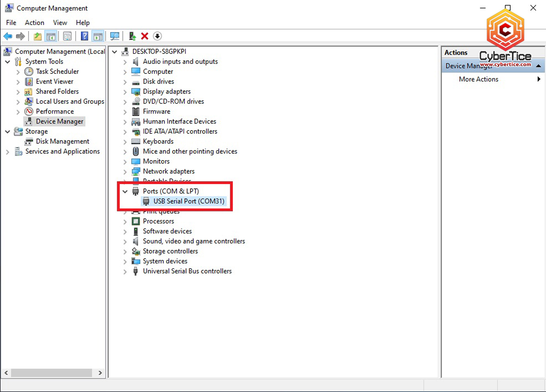Select Disk Management under Storage
Image resolution: width=546 pixels, height=392 pixels.
point(62,142)
